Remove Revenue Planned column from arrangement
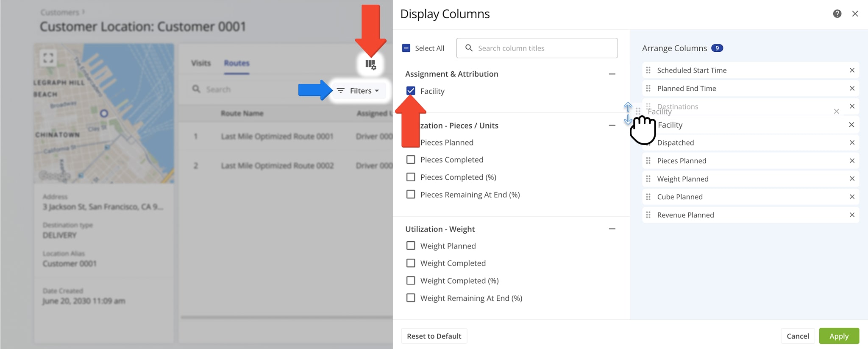868x349 pixels. tap(852, 215)
